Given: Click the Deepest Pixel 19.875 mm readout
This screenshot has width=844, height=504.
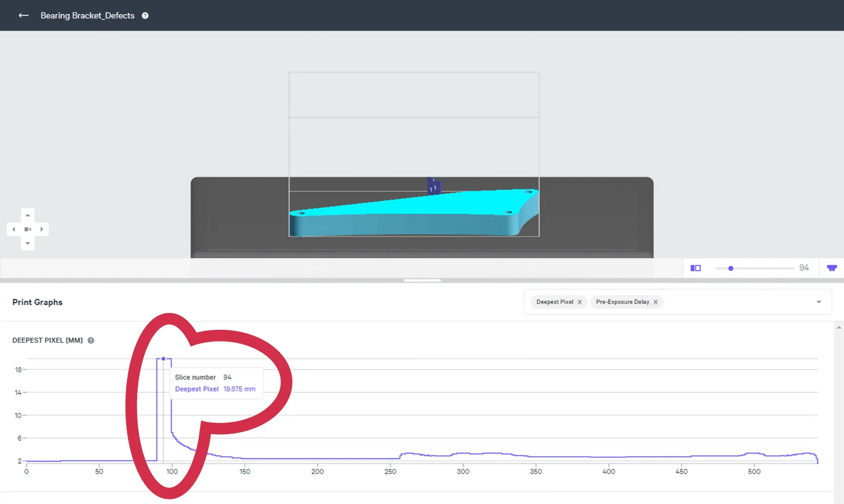Looking at the screenshot, I should (x=215, y=389).
